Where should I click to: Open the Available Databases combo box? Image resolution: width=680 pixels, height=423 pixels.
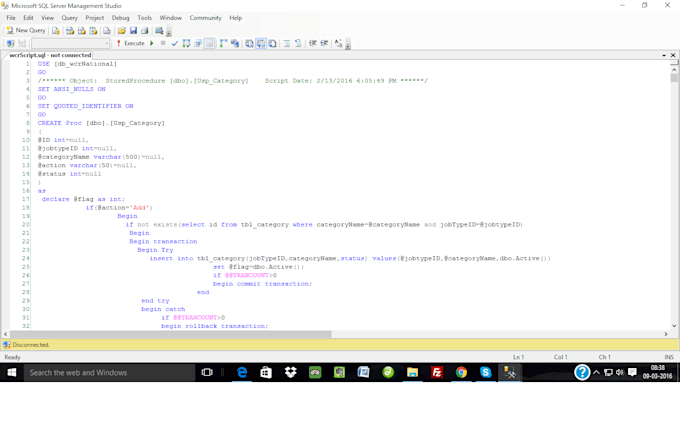point(70,43)
